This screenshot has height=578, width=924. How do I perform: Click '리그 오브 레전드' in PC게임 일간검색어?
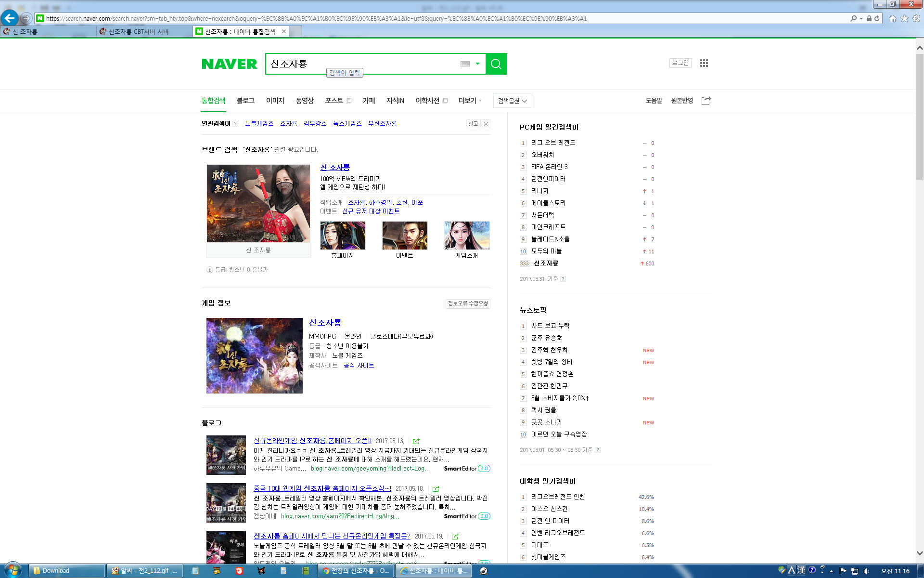553,143
